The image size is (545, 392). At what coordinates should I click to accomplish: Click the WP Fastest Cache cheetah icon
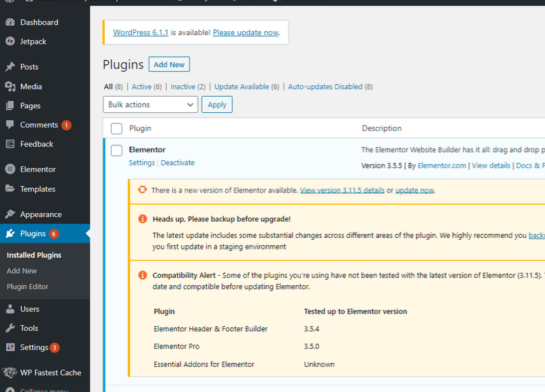coord(9,372)
